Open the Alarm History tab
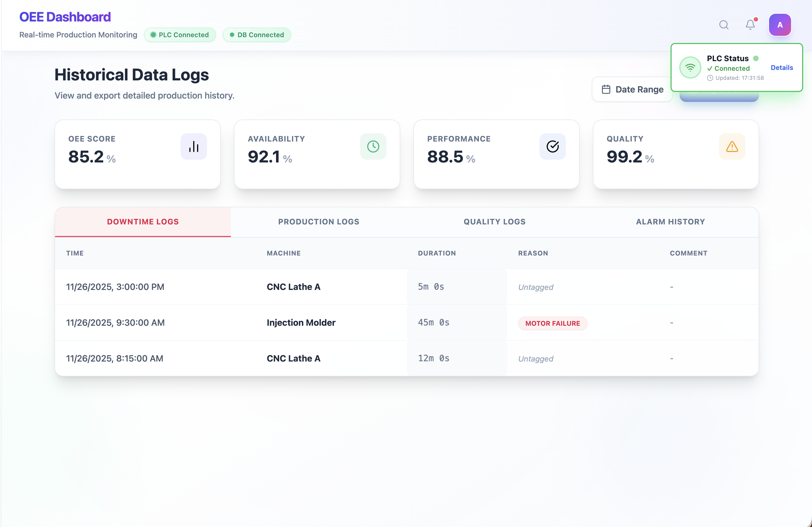Viewport: 812px width, 527px height. point(670,222)
